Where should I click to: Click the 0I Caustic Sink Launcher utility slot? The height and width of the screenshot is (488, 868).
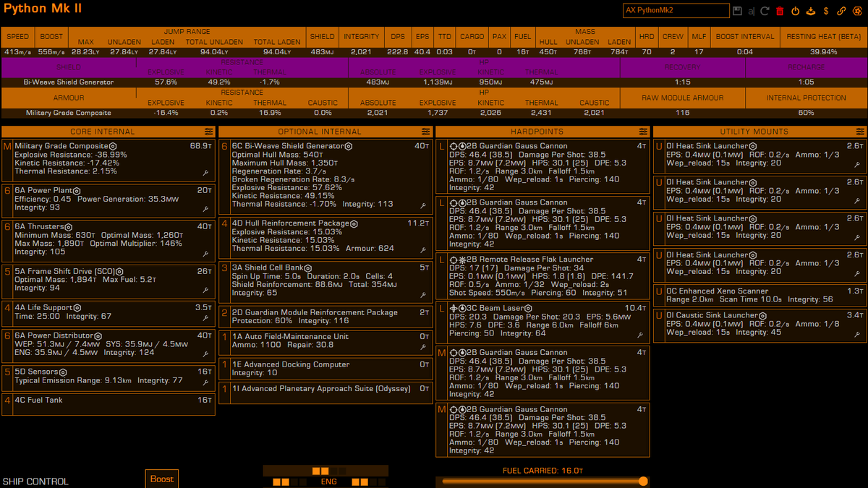point(759,324)
